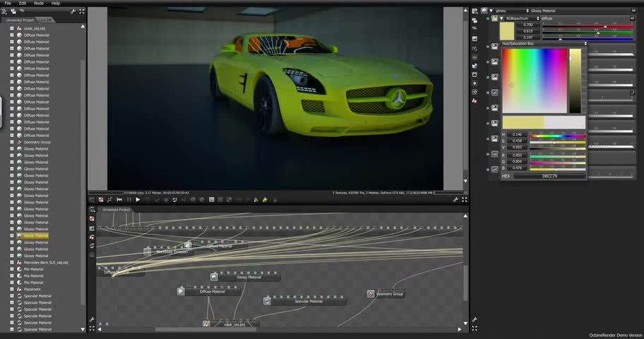Viewport: 644px width, 339px height.
Task: Toggle the expand box beside Geometry Group
Action: point(11,142)
